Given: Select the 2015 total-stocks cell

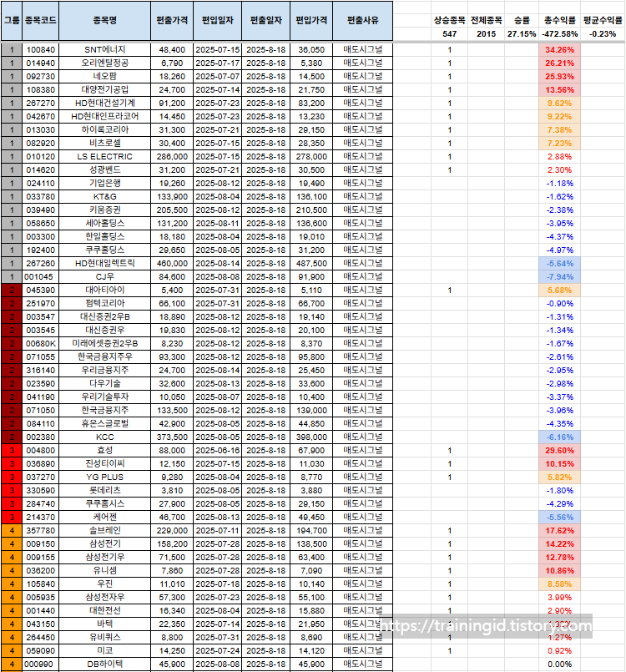Looking at the screenshot, I should pos(487,34).
